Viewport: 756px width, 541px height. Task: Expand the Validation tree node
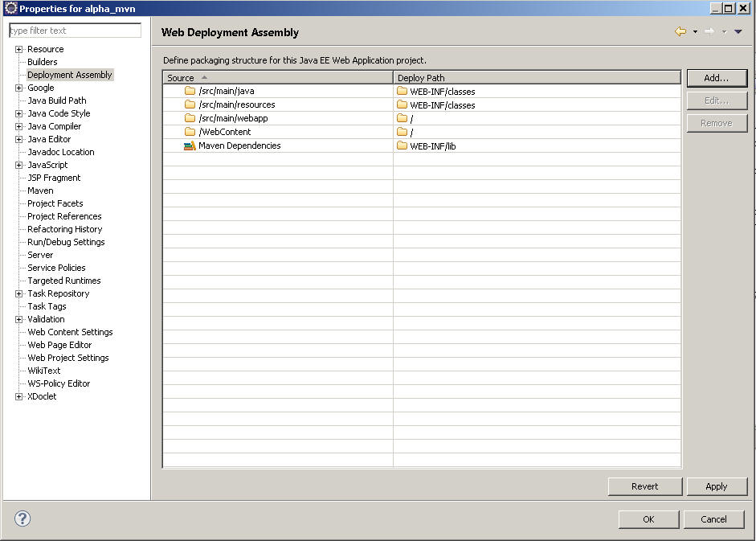click(19, 319)
